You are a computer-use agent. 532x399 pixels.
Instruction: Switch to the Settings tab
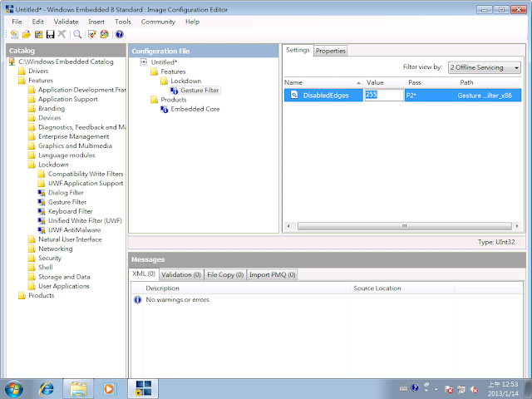click(x=298, y=50)
